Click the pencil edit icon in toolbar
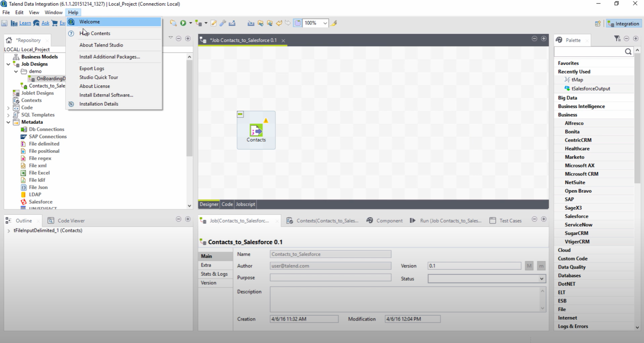 pos(213,23)
